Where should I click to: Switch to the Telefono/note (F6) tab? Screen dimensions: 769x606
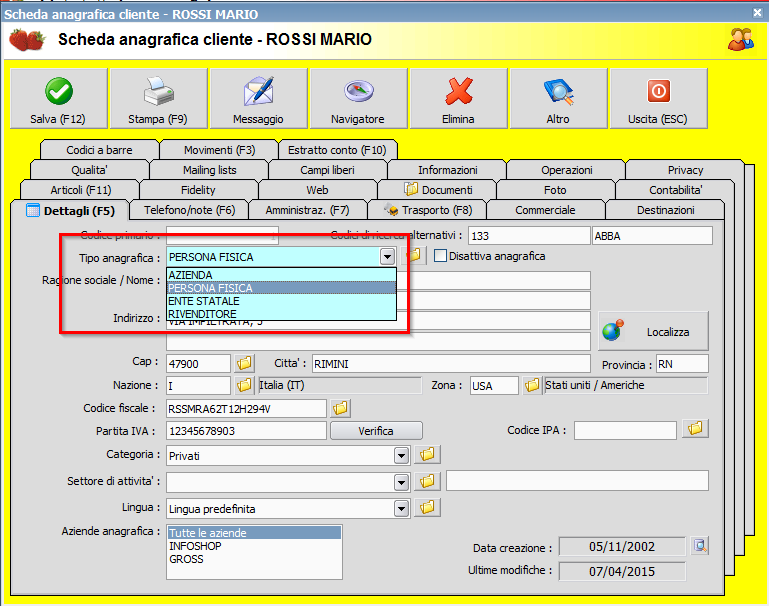pyautogui.click(x=189, y=210)
